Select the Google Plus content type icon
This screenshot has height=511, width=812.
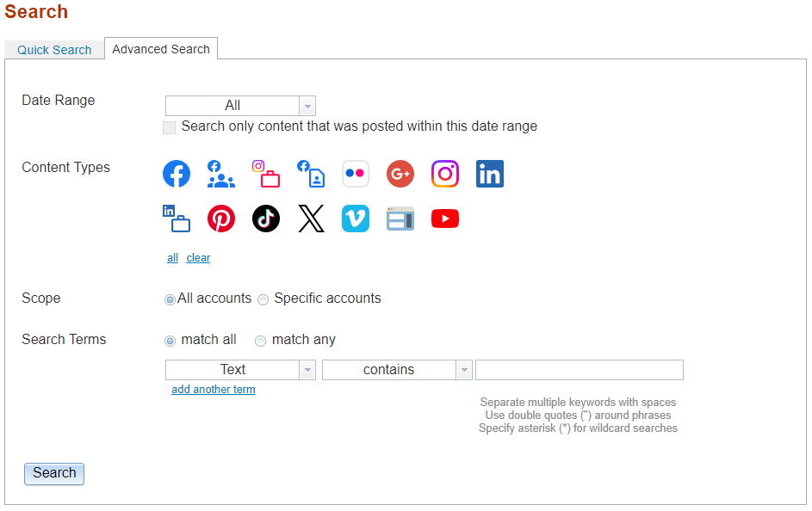tap(400, 174)
